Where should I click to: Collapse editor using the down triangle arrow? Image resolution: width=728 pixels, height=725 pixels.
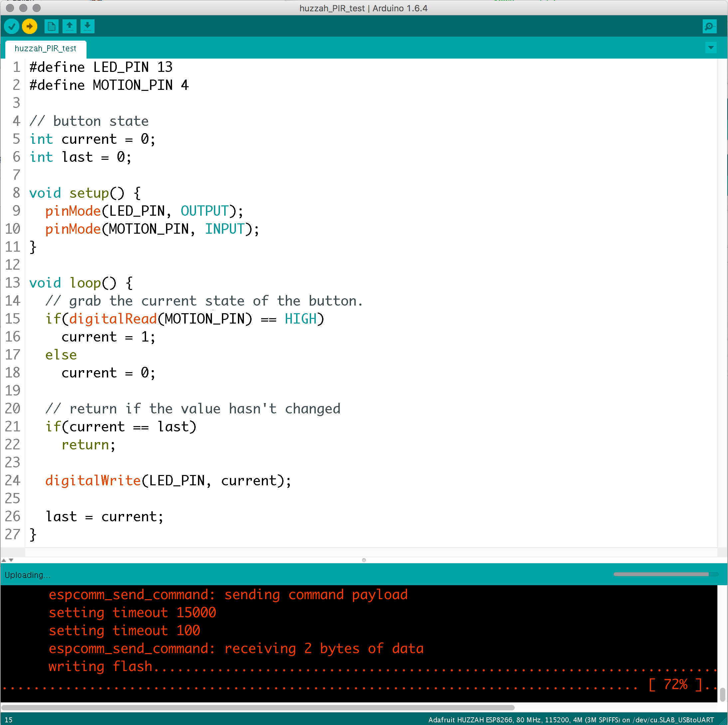11,560
